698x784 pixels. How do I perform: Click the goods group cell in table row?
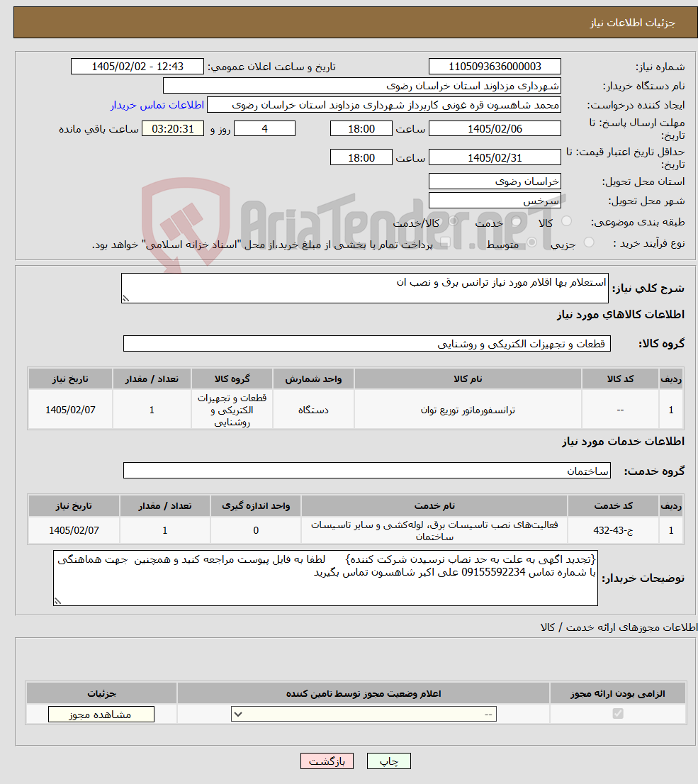click(x=232, y=410)
